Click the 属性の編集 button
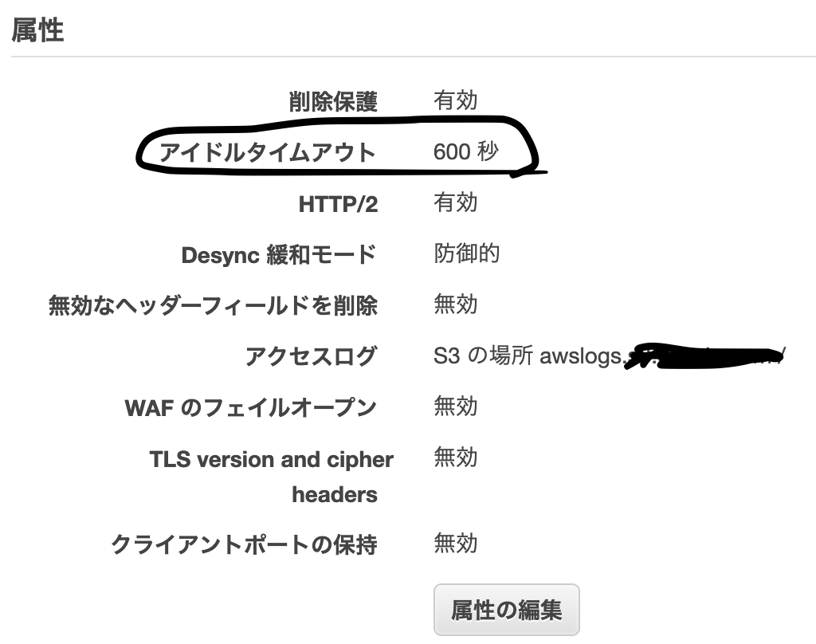Viewport: 816px width, 644px height. [x=506, y=608]
